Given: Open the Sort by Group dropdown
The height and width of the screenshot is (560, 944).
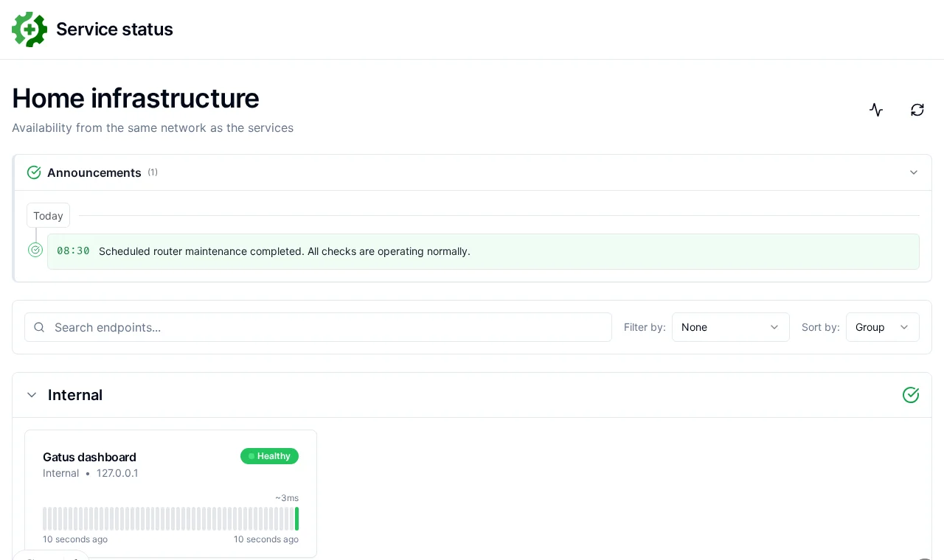Looking at the screenshot, I should coord(883,327).
